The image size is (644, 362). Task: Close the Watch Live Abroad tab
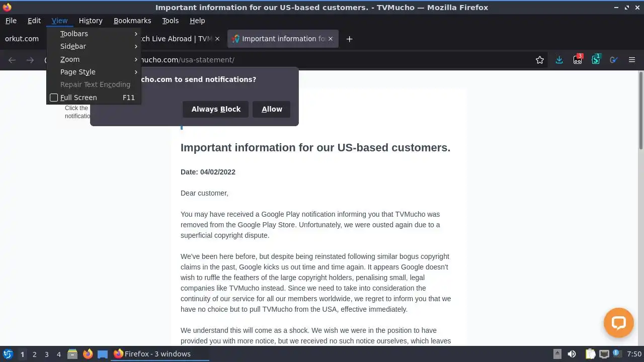217,39
